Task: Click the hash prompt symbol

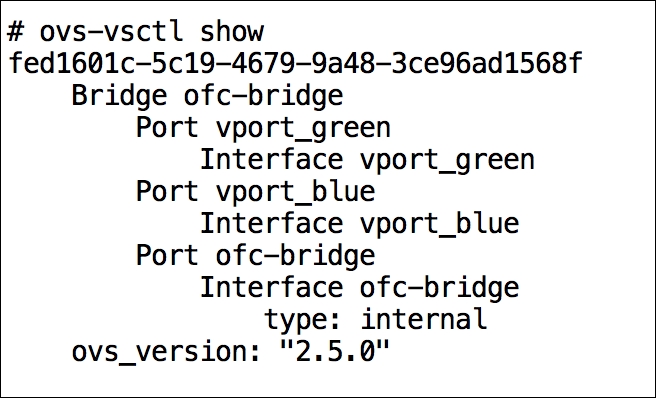Action: coord(16,31)
